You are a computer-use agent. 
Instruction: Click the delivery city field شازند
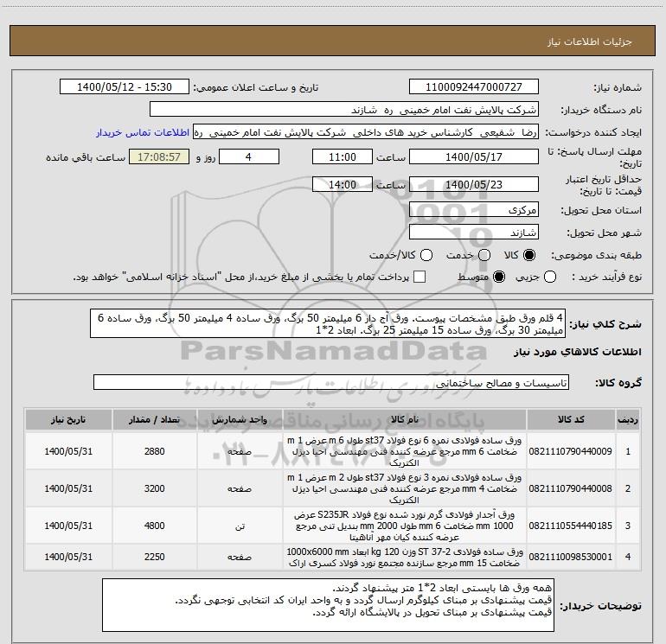[x=474, y=232]
